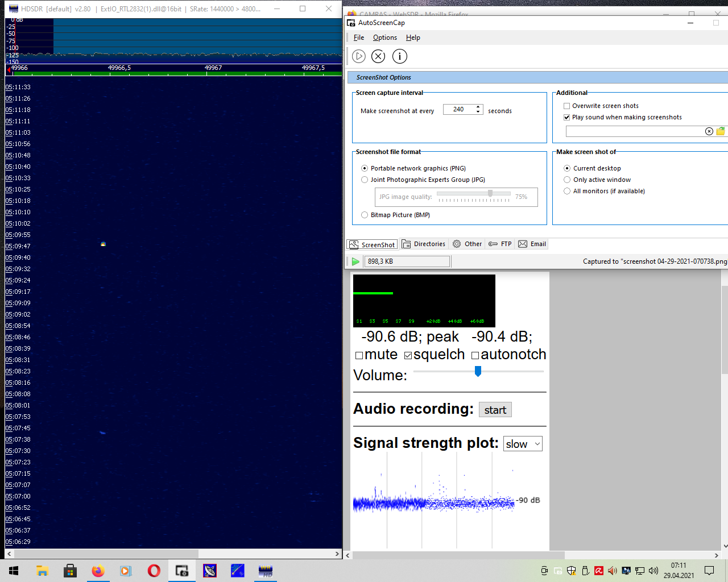
Task: Click the red antivirus tray icon
Action: pos(599,571)
